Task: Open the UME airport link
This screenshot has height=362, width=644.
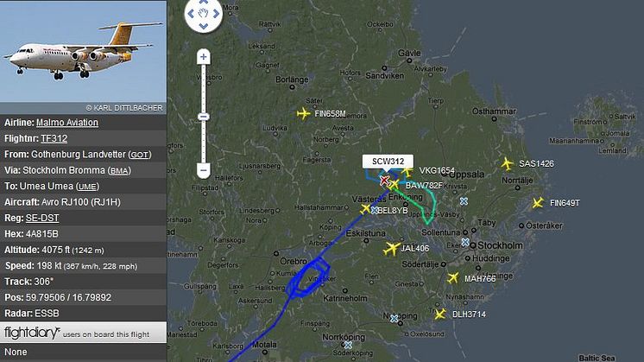Action: point(87,187)
